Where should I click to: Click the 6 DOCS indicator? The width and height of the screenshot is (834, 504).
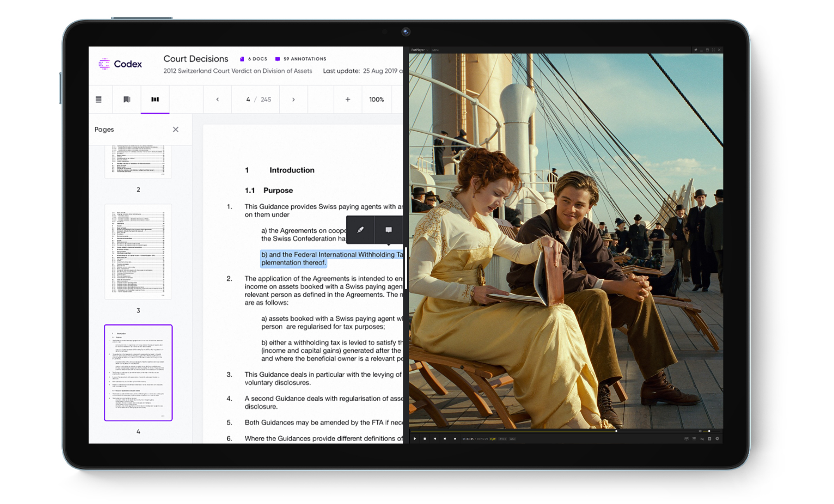coord(254,59)
